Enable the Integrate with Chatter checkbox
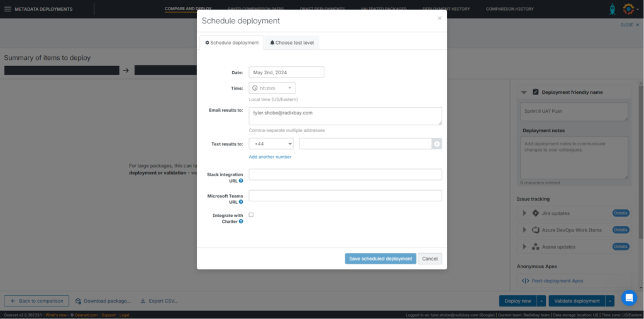Image resolution: width=644 pixels, height=319 pixels. [251, 215]
